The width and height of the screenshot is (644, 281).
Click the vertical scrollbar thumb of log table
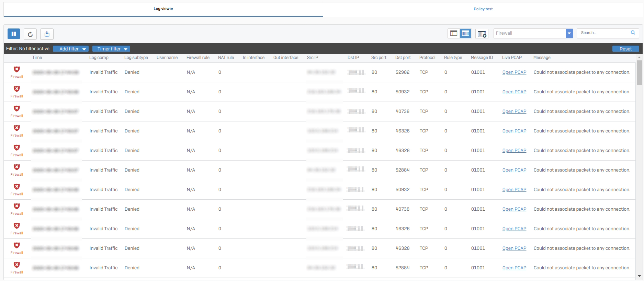639,72
